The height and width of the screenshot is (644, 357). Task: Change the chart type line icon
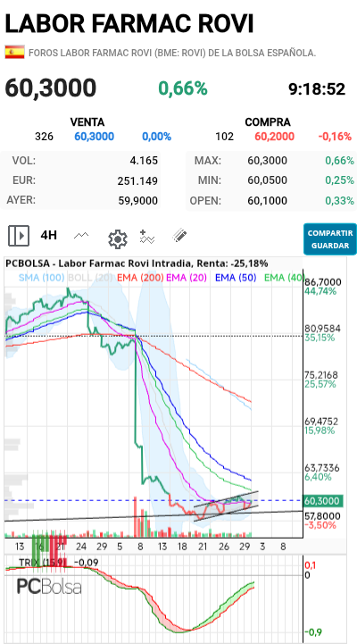tap(81, 236)
